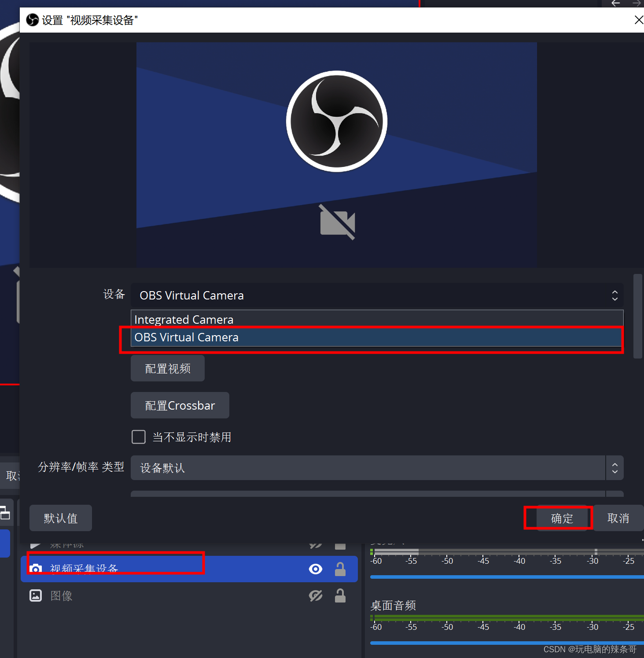The width and height of the screenshot is (644, 658).
Task: Click the 配置视频 button
Action: click(x=168, y=368)
